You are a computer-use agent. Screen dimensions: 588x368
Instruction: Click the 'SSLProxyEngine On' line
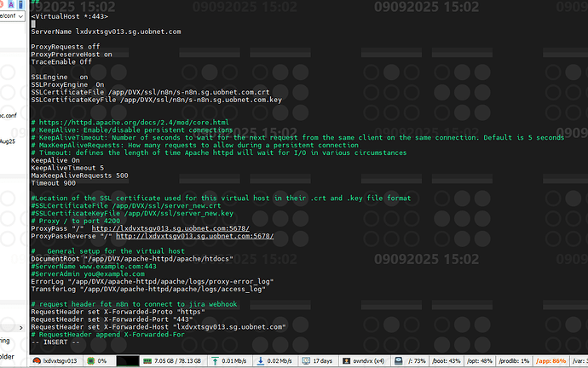(x=67, y=84)
